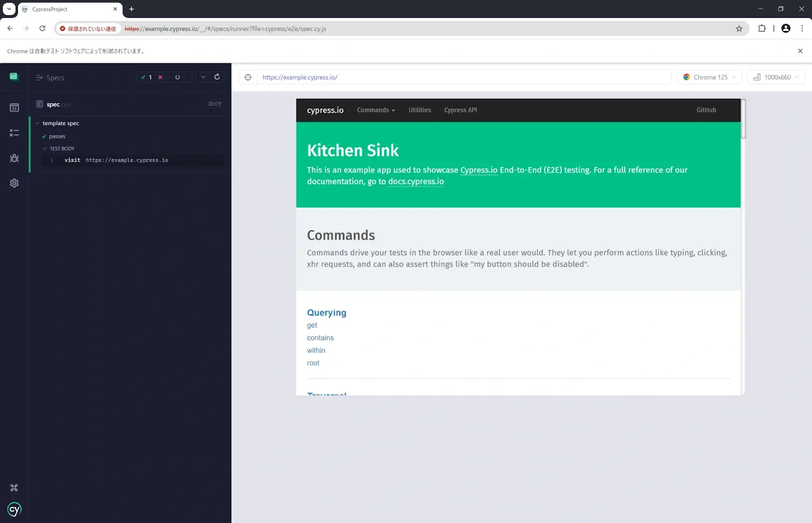Open the 'root' command link

[x=313, y=363]
